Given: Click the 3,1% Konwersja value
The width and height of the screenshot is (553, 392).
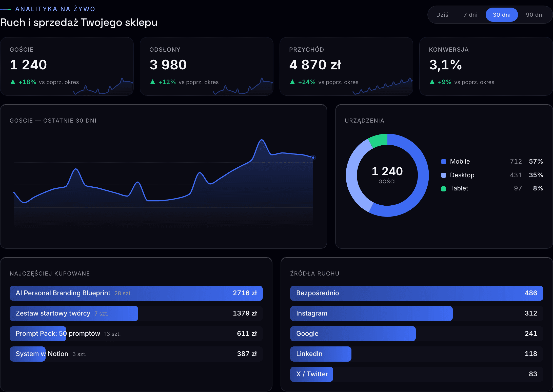Looking at the screenshot, I should click(x=445, y=65).
